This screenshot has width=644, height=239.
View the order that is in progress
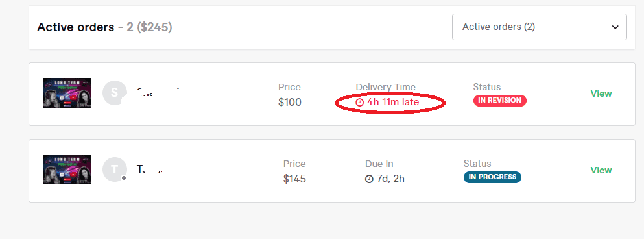point(601,170)
